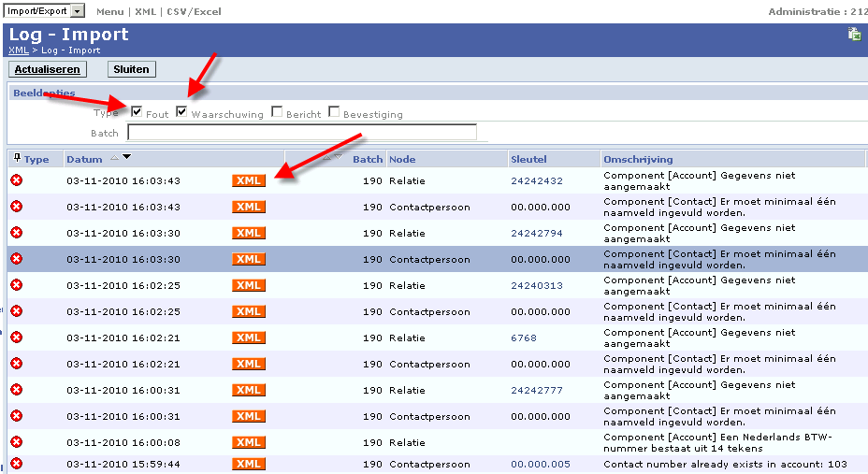Viewport: 868px width, 474px height.
Task: Open the XML item in top bar
Action: pos(146,11)
